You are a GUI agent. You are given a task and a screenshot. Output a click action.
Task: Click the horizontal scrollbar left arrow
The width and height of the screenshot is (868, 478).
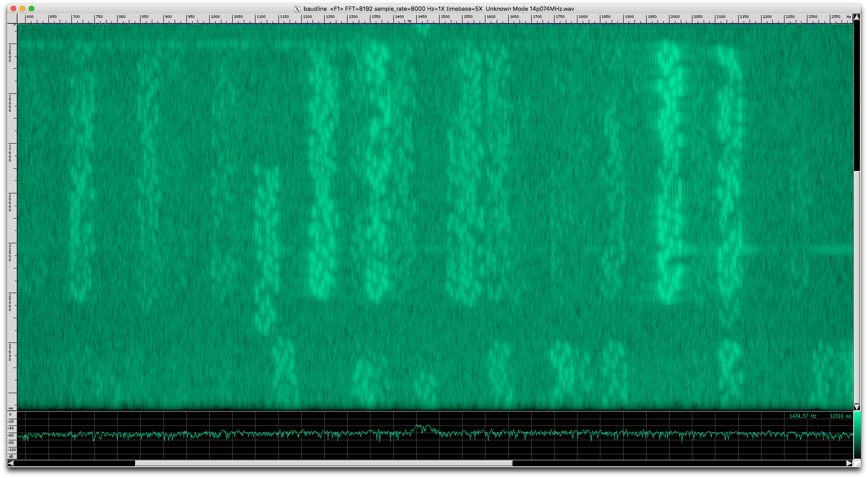click(11, 463)
